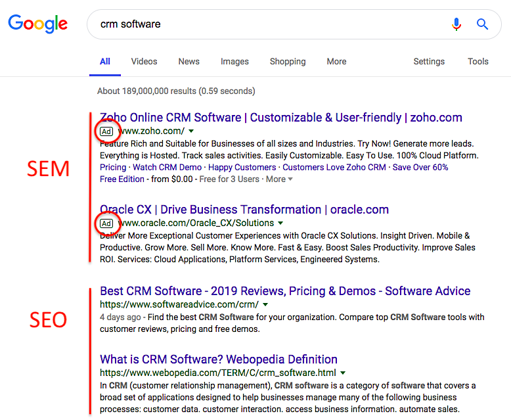Viewport: 511px width, 420px height.
Task: Open Save Over 60% sitelink
Action: pos(420,168)
